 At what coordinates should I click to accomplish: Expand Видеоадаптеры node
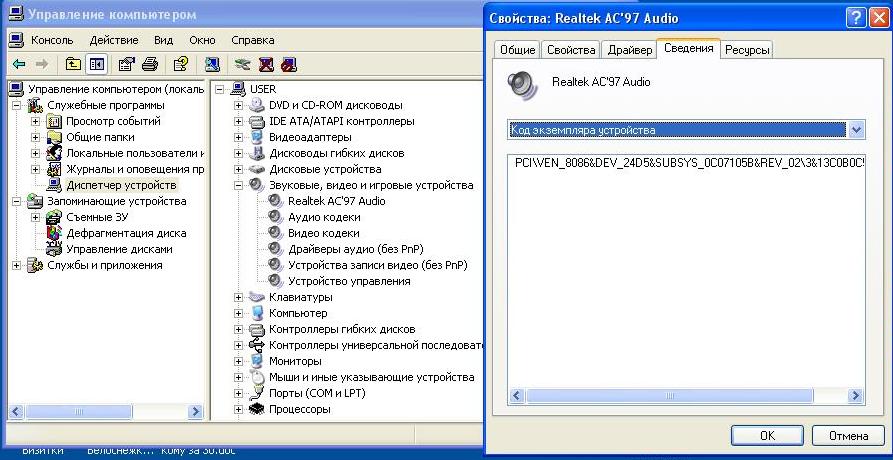pos(239,137)
